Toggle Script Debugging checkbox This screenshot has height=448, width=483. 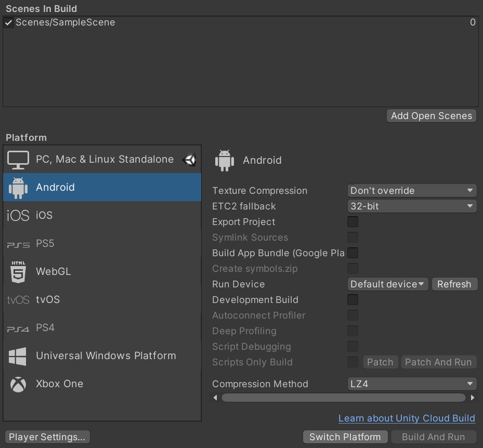pos(353,346)
